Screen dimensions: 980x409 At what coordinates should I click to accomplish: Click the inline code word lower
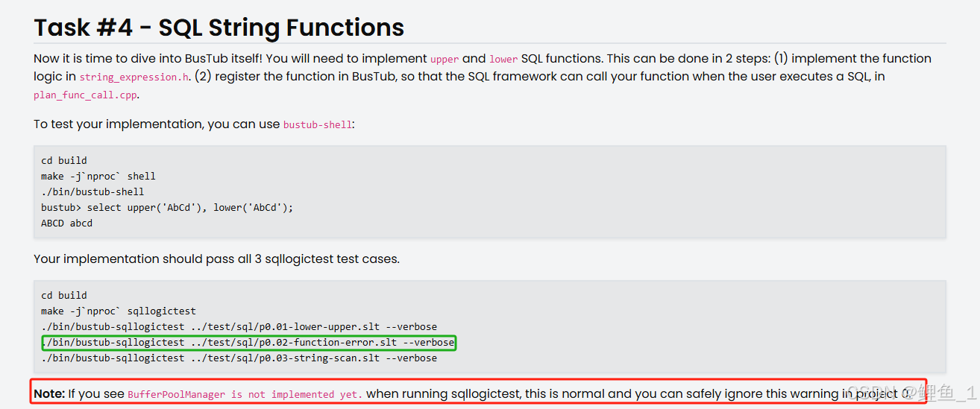(503, 59)
